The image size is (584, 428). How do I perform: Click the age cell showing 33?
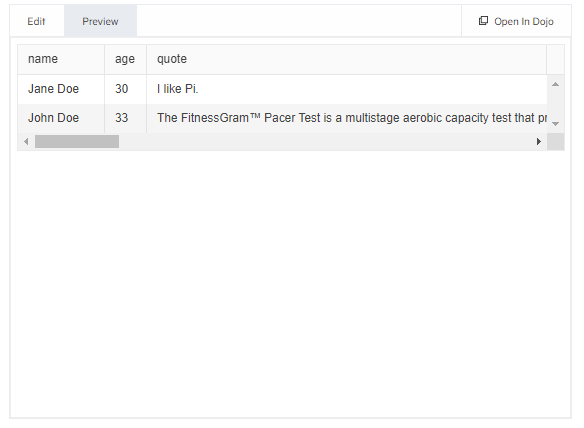(126, 118)
